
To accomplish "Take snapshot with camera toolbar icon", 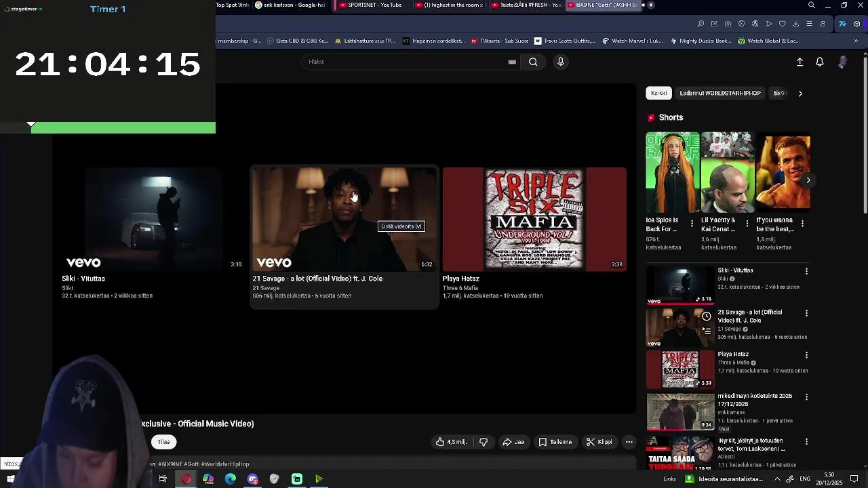I will tap(728, 24).
